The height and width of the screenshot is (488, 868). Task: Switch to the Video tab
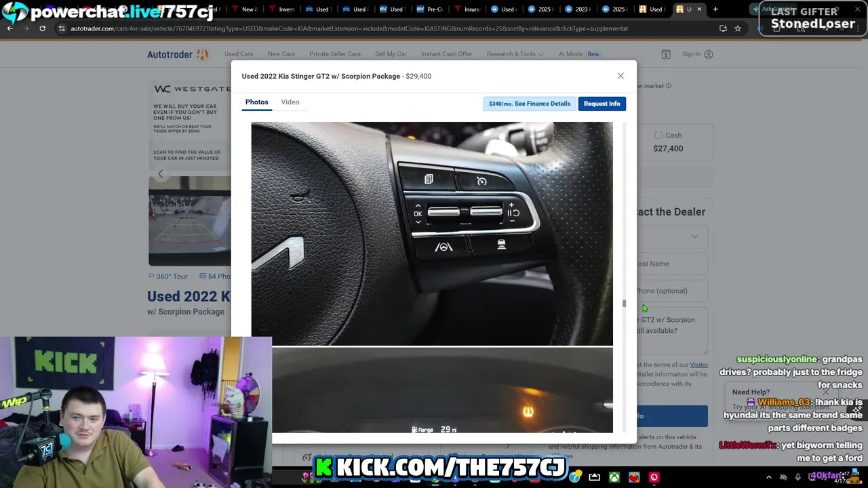pyautogui.click(x=290, y=102)
